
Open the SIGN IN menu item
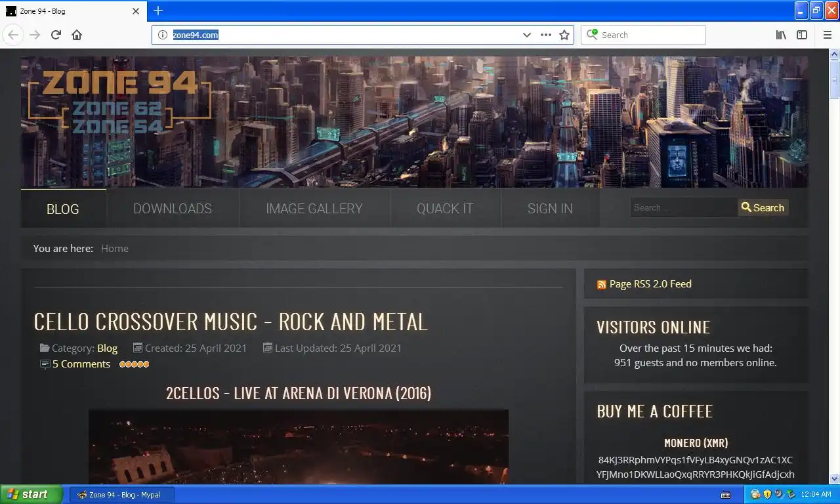coord(550,209)
